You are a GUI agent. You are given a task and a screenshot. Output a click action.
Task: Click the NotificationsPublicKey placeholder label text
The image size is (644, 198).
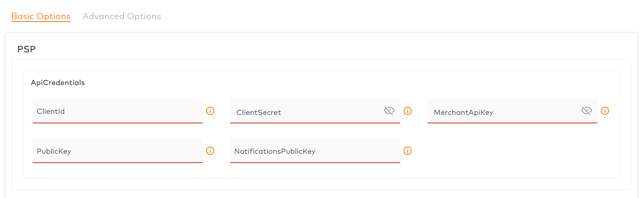coord(275,151)
